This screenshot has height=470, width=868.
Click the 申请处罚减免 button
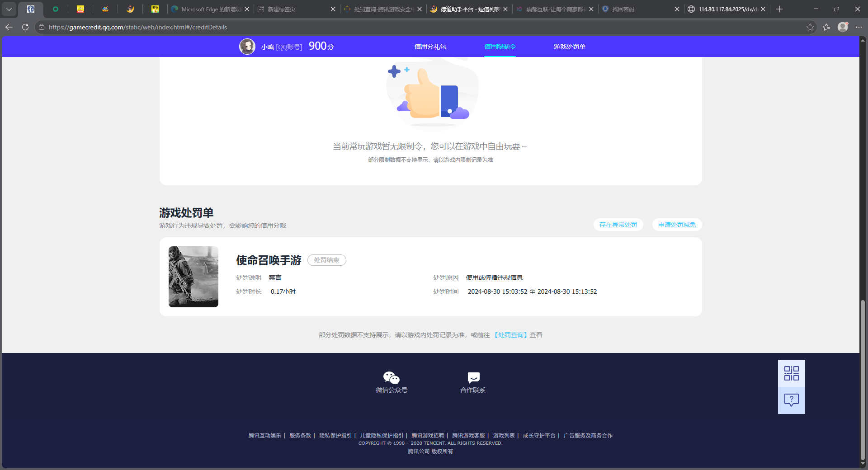pyautogui.click(x=677, y=225)
